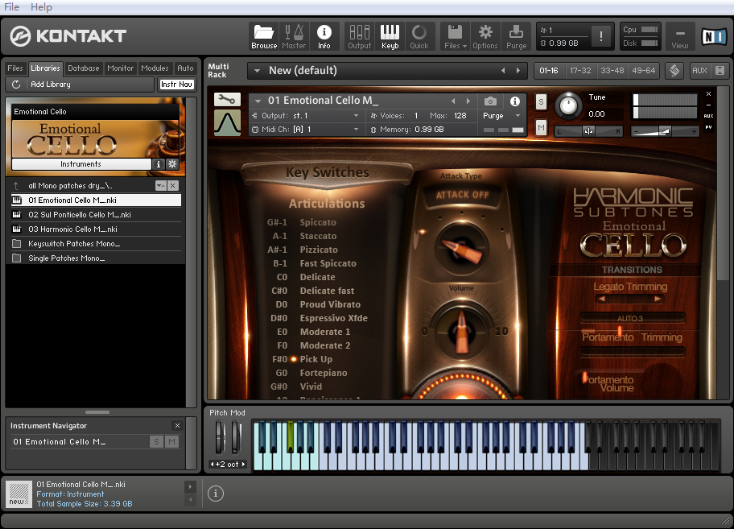Open Emotional Cello library settings gear

click(x=172, y=164)
